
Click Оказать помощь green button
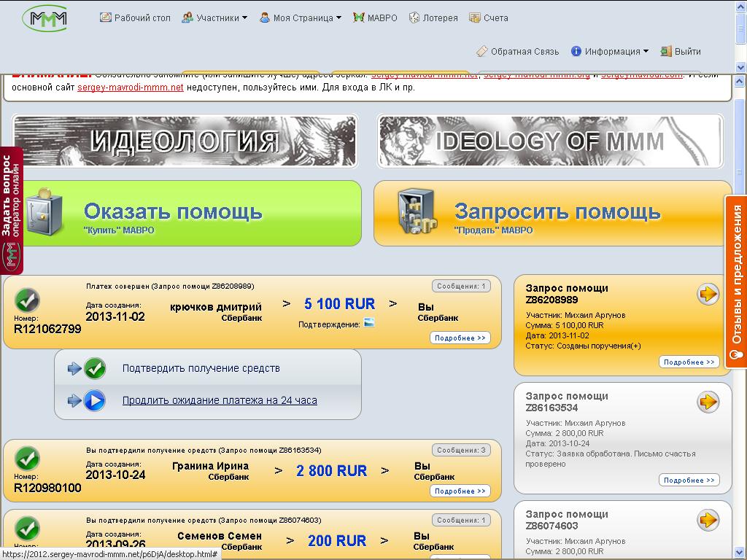click(x=192, y=214)
